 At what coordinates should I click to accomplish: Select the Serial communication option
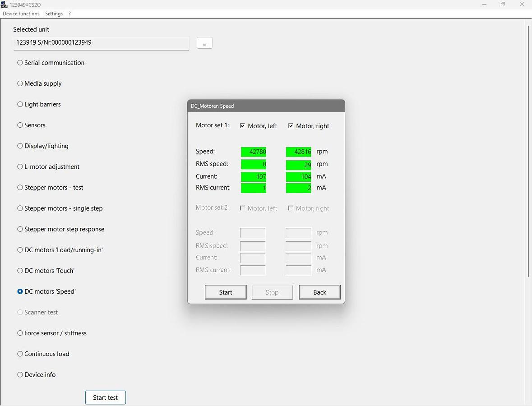click(x=20, y=63)
